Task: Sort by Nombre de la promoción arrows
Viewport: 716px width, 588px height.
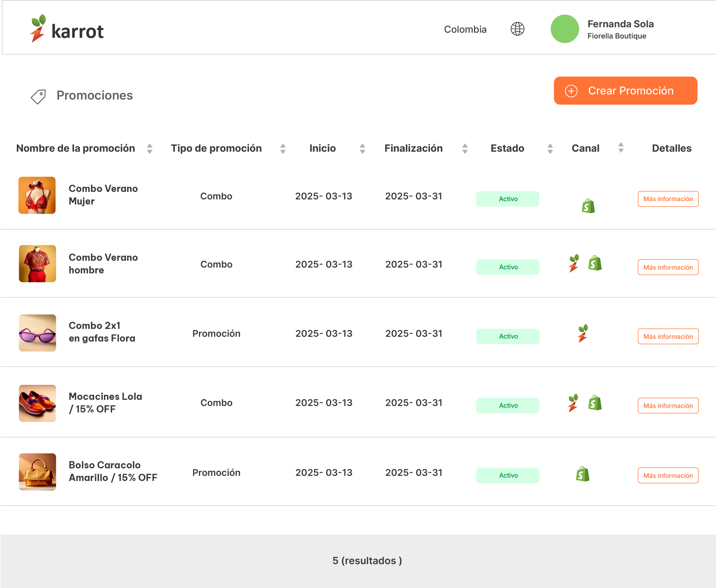Action: (150, 149)
